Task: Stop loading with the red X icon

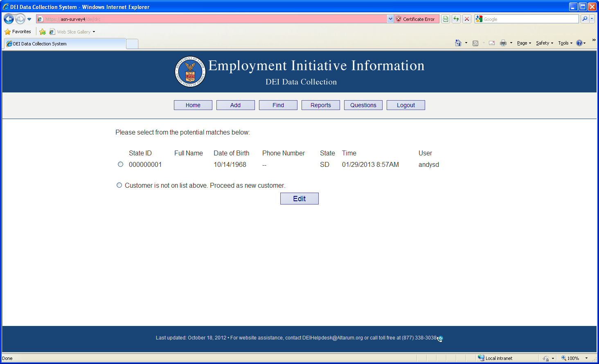Action: [x=467, y=19]
